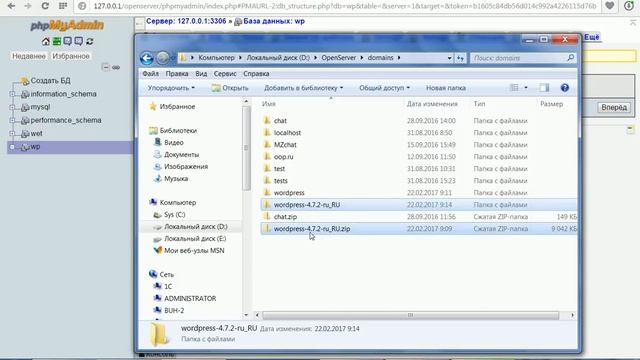Click the reload navigation panel icon
Screen dimensions: 640x360
tap(90, 41)
